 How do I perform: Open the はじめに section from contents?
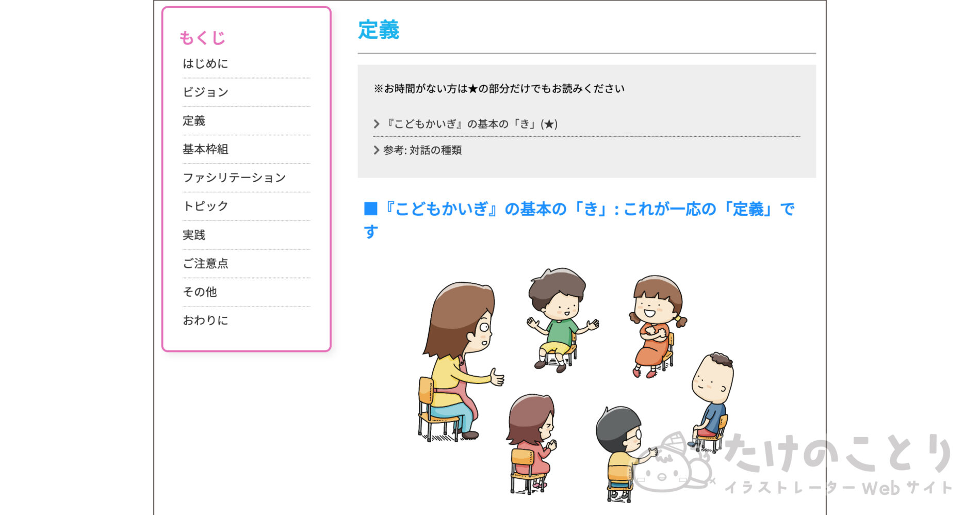click(x=205, y=63)
